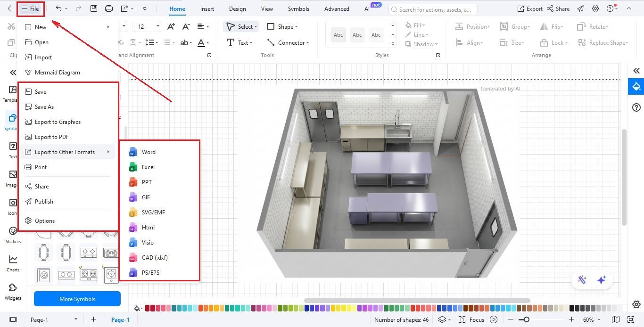Screen dimensions: 644x327
Task: Click the More Symbols button
Action: [x=77, y=299]
